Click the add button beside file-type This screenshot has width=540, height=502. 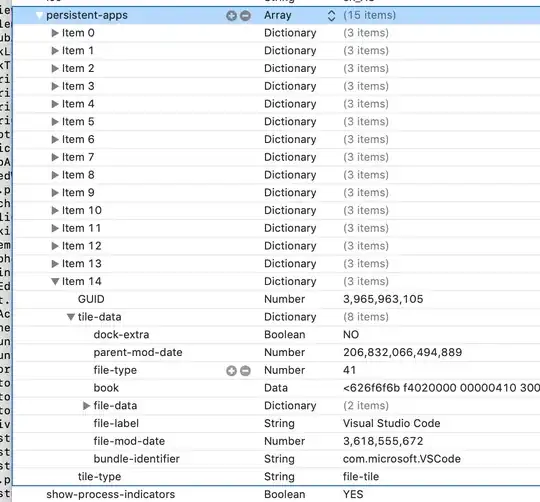[x=231, y=371]
